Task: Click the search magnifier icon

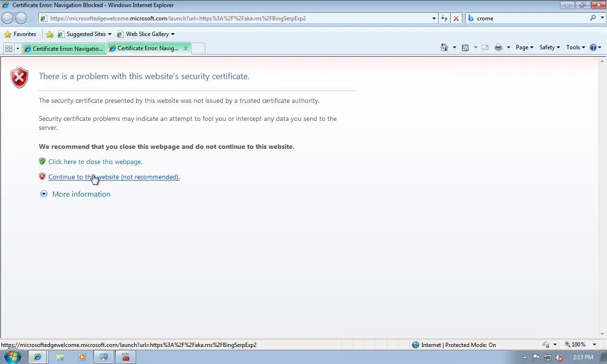Action: (x=593, y=18)
